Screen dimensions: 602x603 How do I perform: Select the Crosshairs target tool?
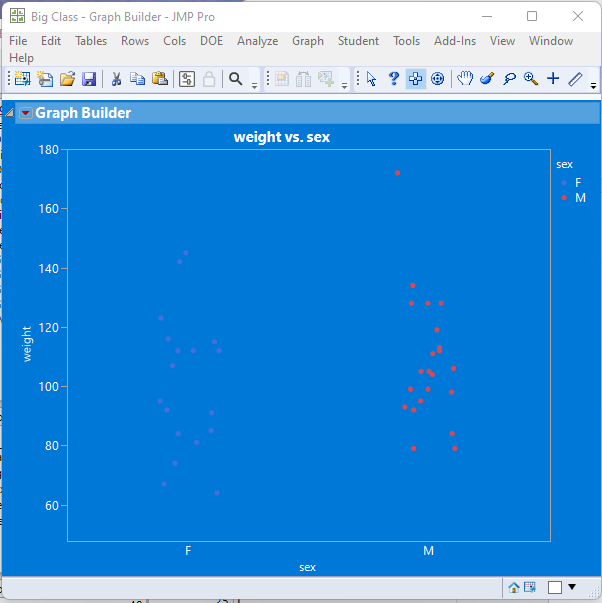pyautogui.click(x=437, y=79)
